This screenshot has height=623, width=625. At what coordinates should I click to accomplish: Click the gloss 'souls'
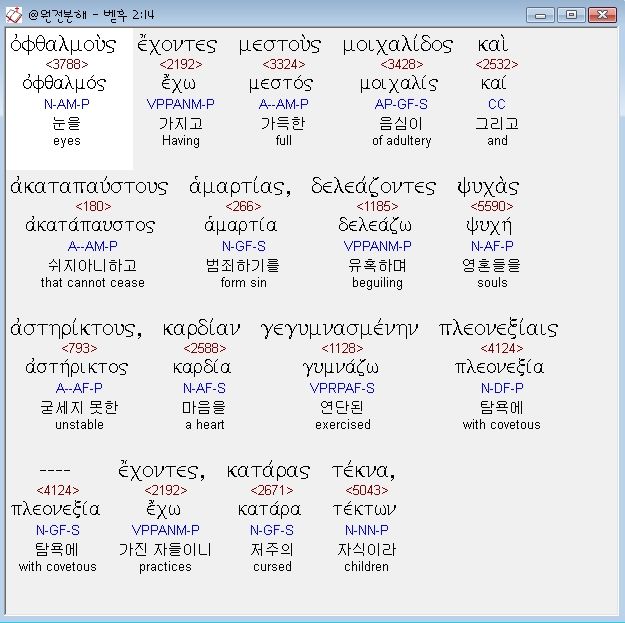492,283
